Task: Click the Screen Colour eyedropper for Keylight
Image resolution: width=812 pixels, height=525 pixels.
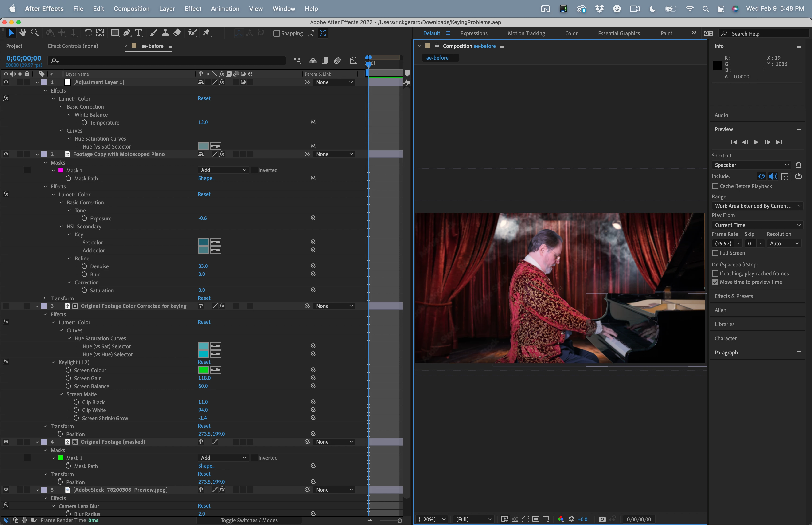Action: [x=215, y=370]
